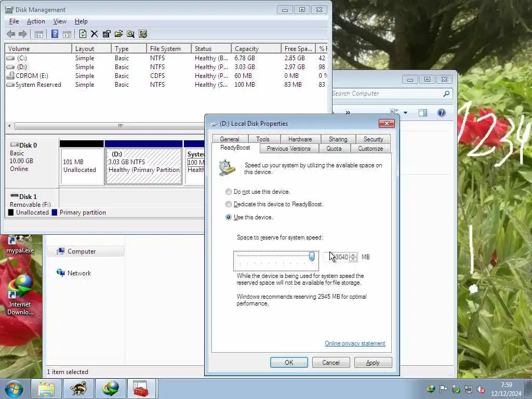Open the File menu
Image resolution: width=532 pixels, height=399 pixels.
pos(14,21)
